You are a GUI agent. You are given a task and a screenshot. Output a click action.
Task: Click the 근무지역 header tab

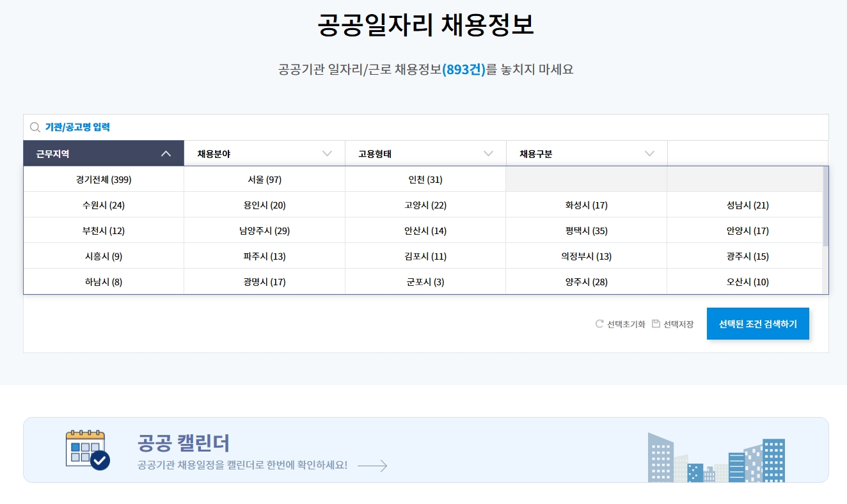(77, 153)
